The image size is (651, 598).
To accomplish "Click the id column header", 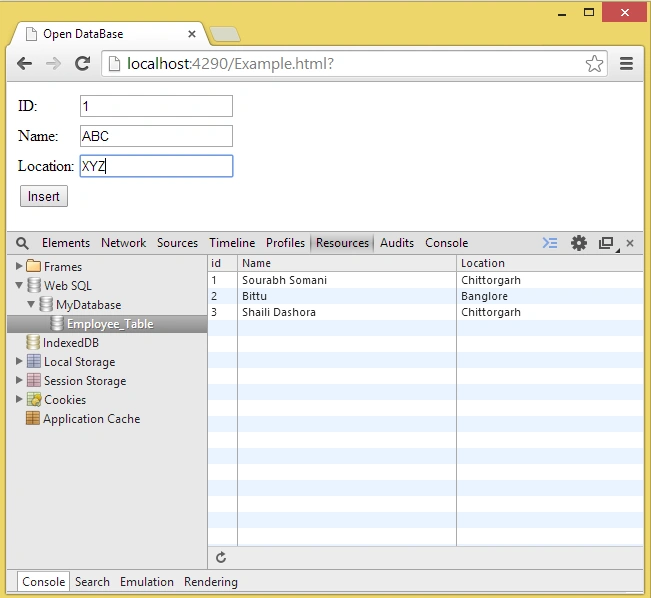I will (x=223, y=263).
